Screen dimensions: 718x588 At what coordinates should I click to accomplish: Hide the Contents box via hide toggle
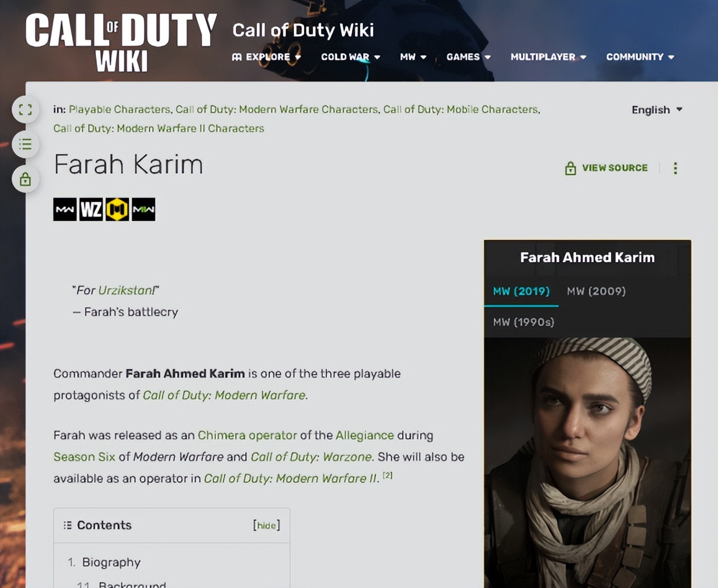267,525
